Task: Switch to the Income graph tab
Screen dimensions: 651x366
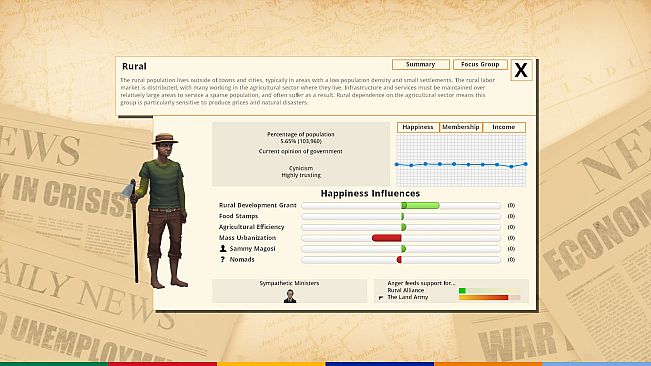Action: 504,127
